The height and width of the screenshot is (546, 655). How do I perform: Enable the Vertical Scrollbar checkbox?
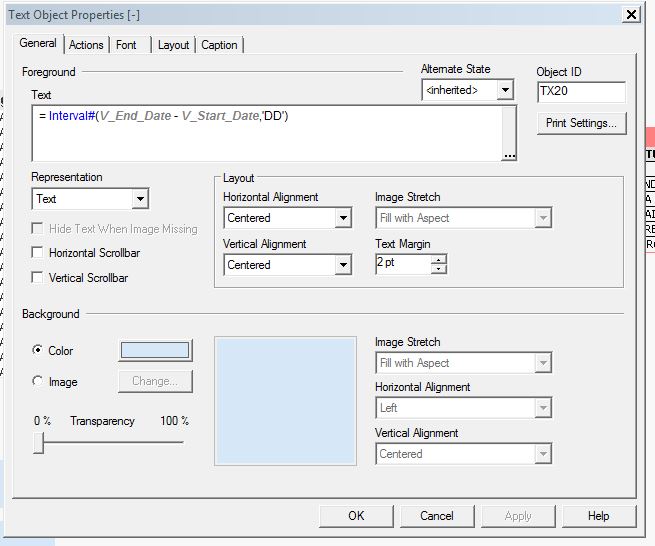(x=38, y=277)
